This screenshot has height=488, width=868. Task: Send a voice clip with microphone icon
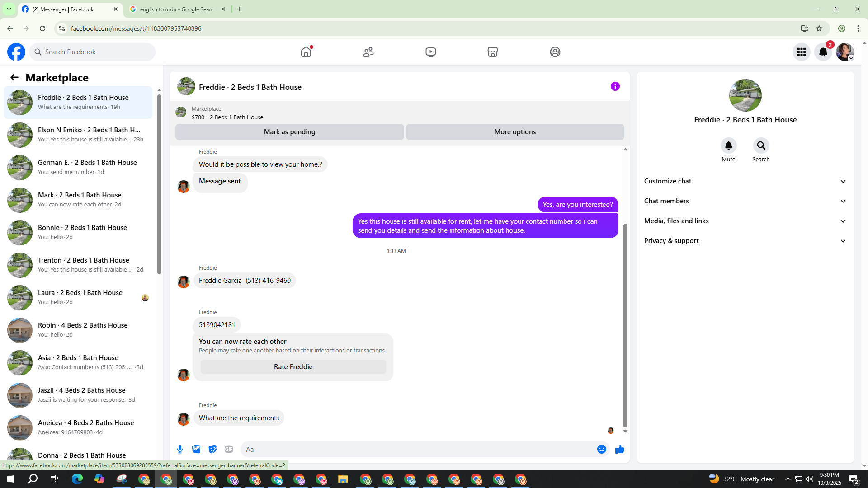[x=180, y=449]
